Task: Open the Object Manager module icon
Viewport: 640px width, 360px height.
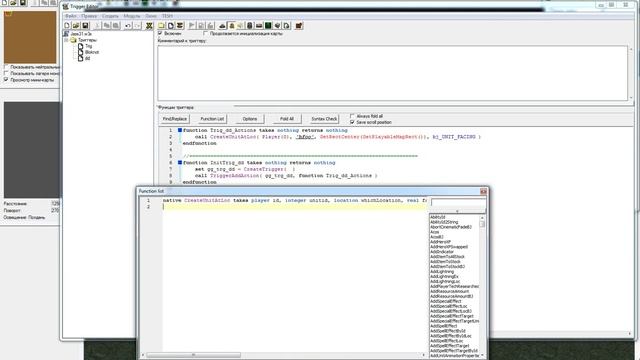Action: click(x=278, y=26)
